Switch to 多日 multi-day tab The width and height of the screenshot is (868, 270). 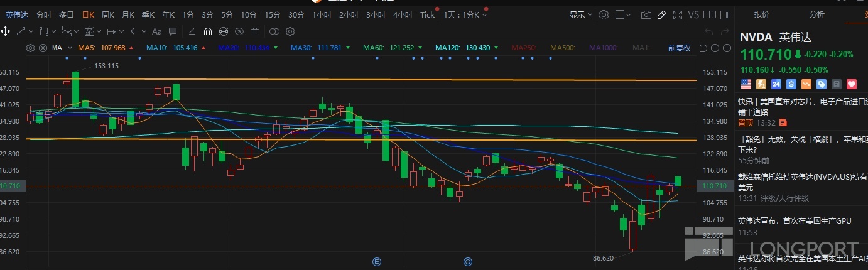pos(66,14)
